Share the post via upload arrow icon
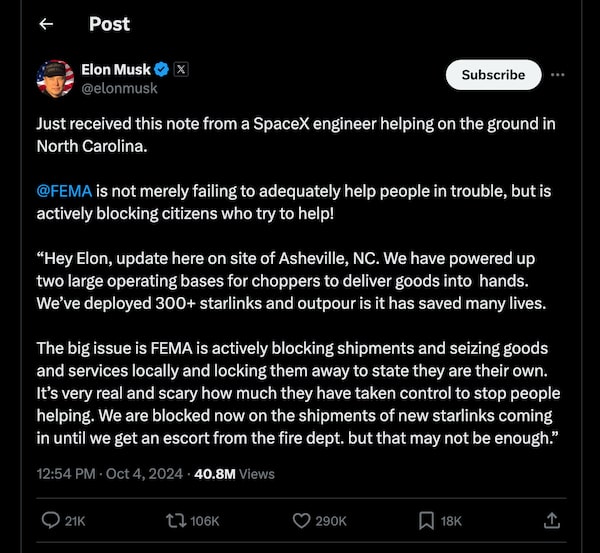The width and height of the screenshot is (600, 553). click(551, 520)
